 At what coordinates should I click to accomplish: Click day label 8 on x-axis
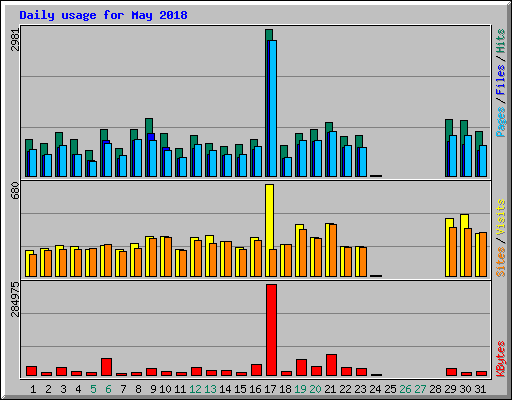[138, 389]
